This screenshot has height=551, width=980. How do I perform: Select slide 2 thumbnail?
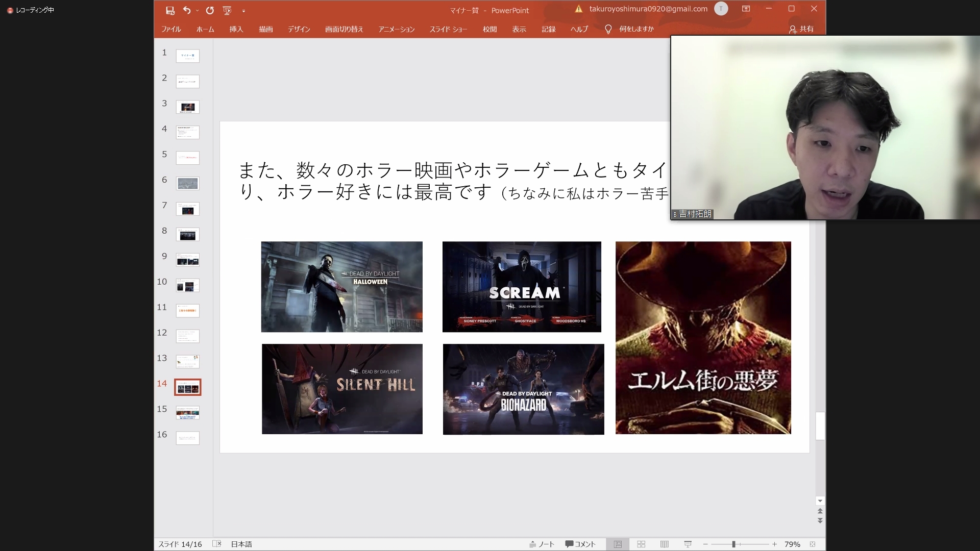pyautogui.click(x=187, y=81)
